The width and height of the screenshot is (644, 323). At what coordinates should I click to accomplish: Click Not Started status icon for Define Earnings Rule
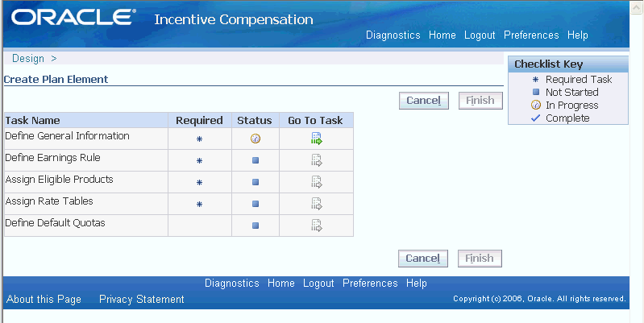[x=256, y=160]
